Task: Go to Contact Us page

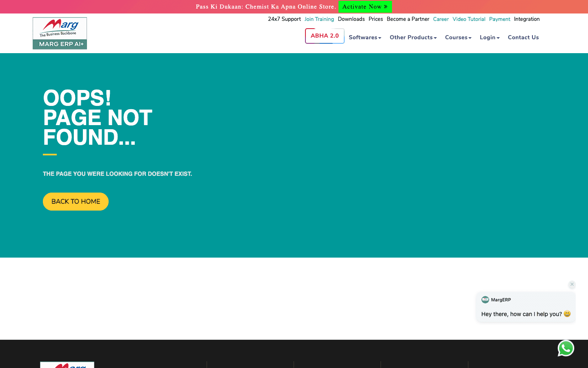Action: pos(523,37)
